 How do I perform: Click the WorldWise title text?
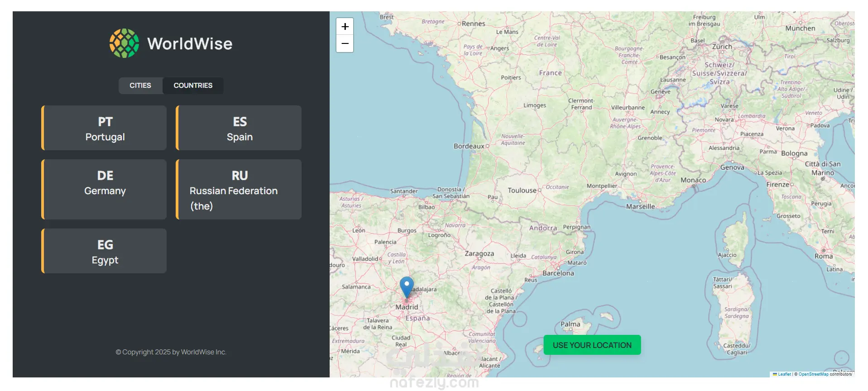point(190,44)
